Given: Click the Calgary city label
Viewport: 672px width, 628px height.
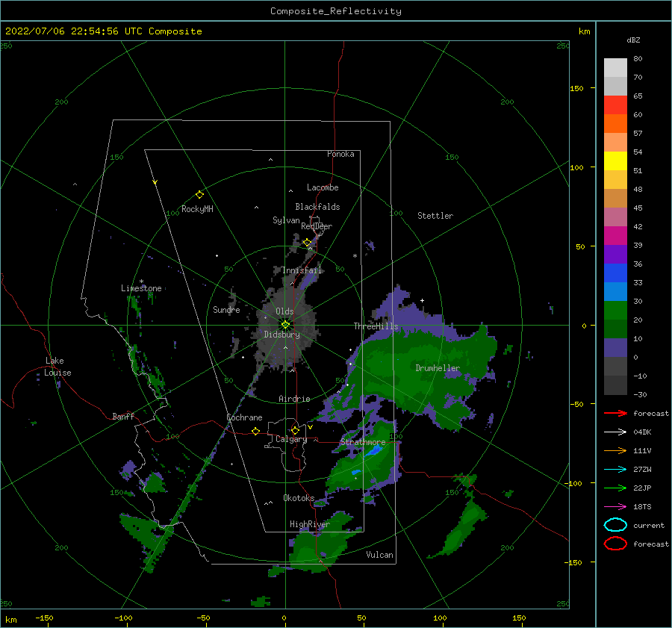Looking at the screenshot, I should coord(291,439).
